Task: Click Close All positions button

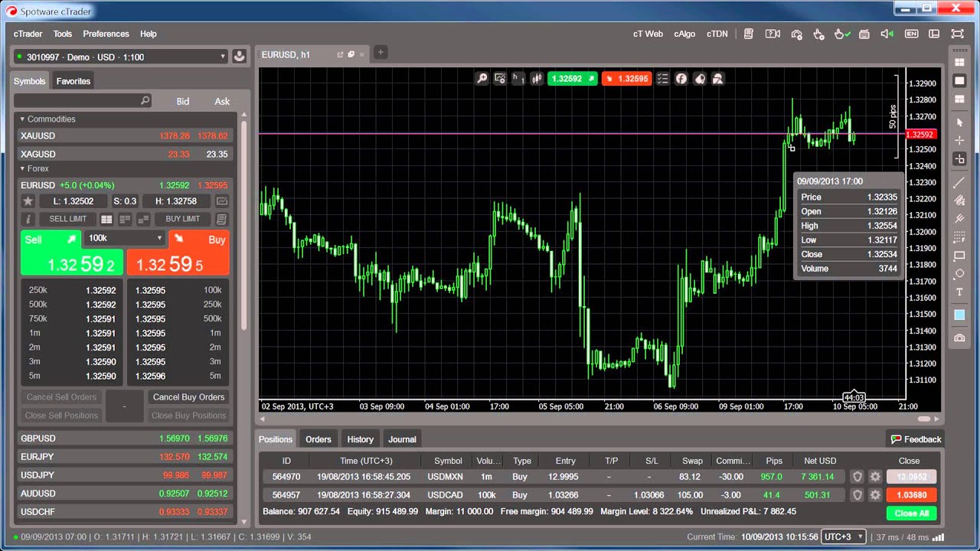Action: pos(911,514)
